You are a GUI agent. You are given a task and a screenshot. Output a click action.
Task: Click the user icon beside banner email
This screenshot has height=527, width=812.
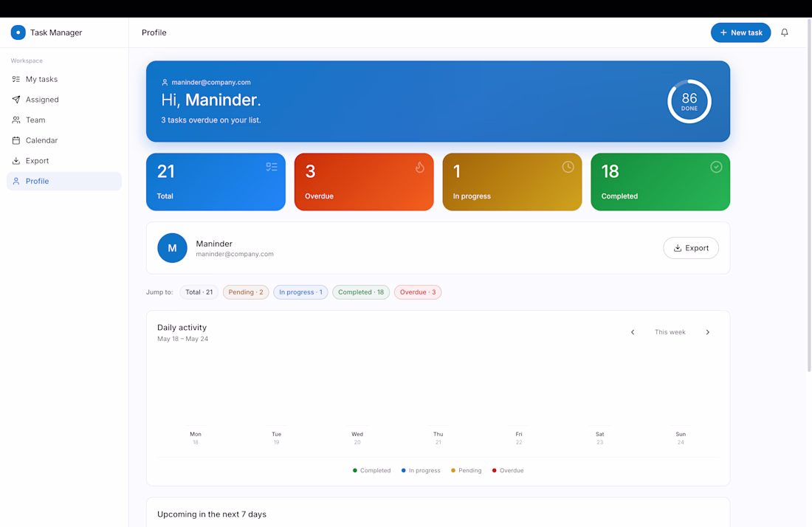(165, 83)
